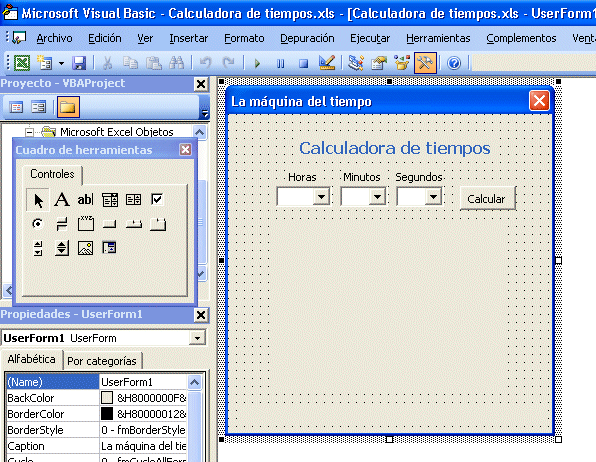Viewport: 596px width, 462px height.
Task: Select the Controles tab in toolbox
Action: tap(52, 174)
